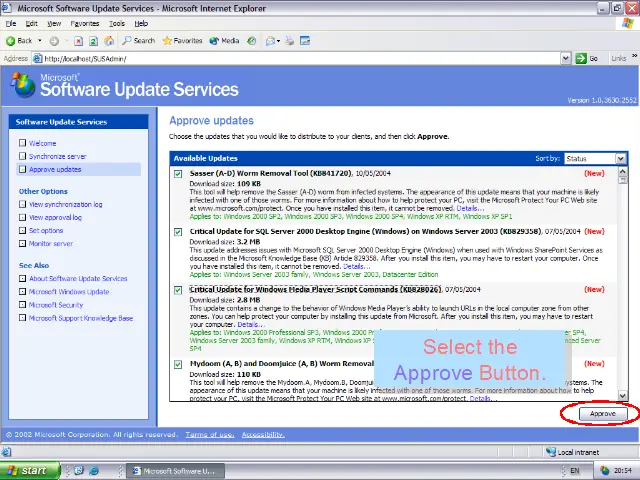Image resolution: width=640 pixels, height=480 pixels.
Task: Open Favorites toolbar button
Action: [182, 40]
